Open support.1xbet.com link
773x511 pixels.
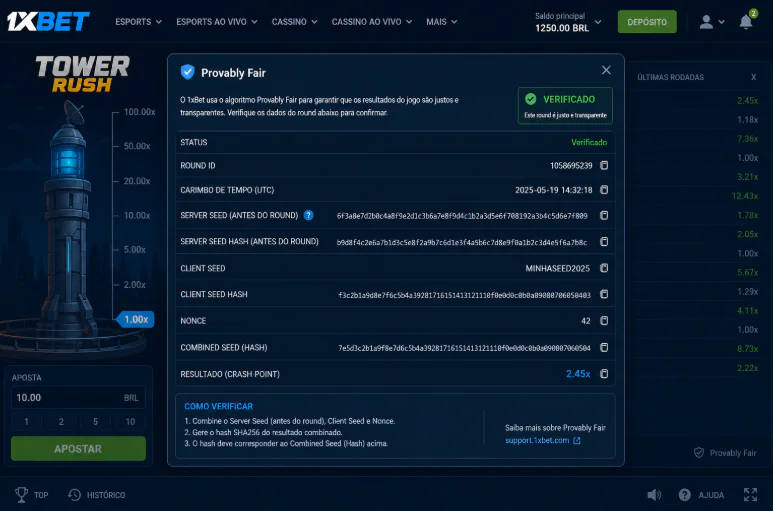pos(537,441)
